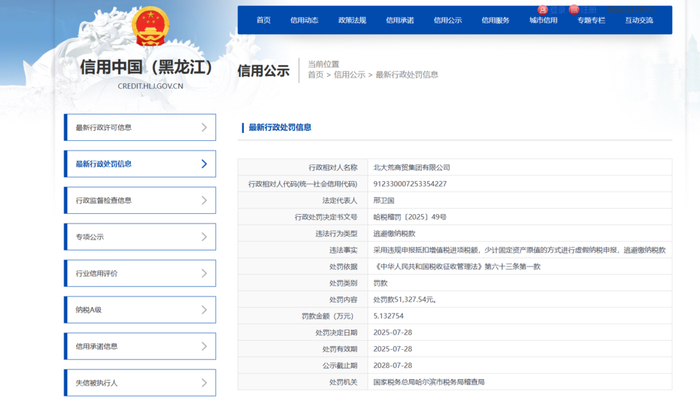Click violation type 逃避缴纳税款
The height and width of the screenshot is (401, 700).
pos(394,234)
